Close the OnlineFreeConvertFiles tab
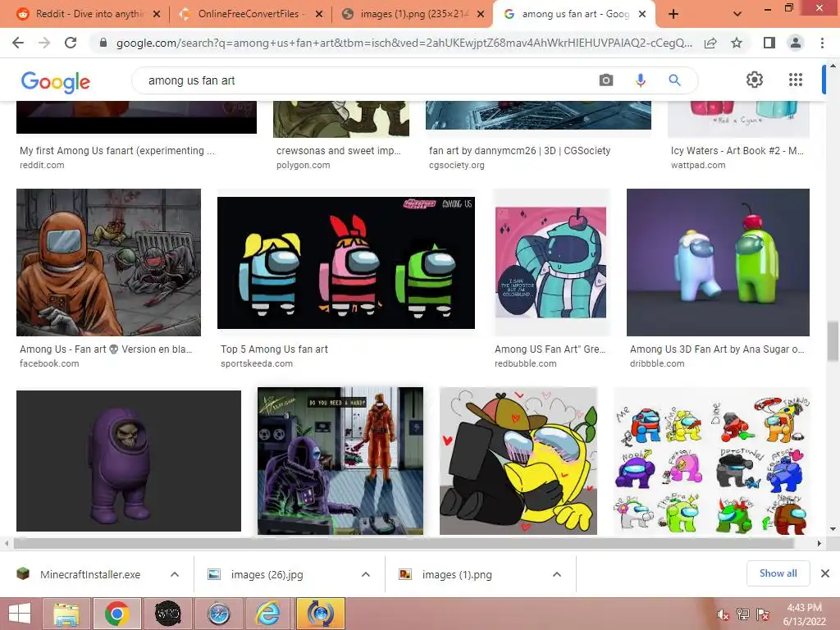 coord(319,14)
